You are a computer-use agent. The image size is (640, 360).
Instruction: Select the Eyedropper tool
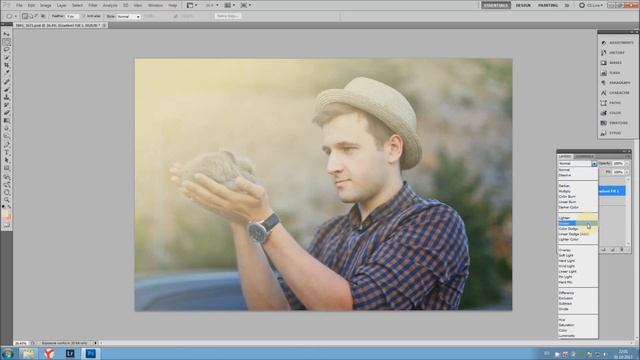click(7, 73)
